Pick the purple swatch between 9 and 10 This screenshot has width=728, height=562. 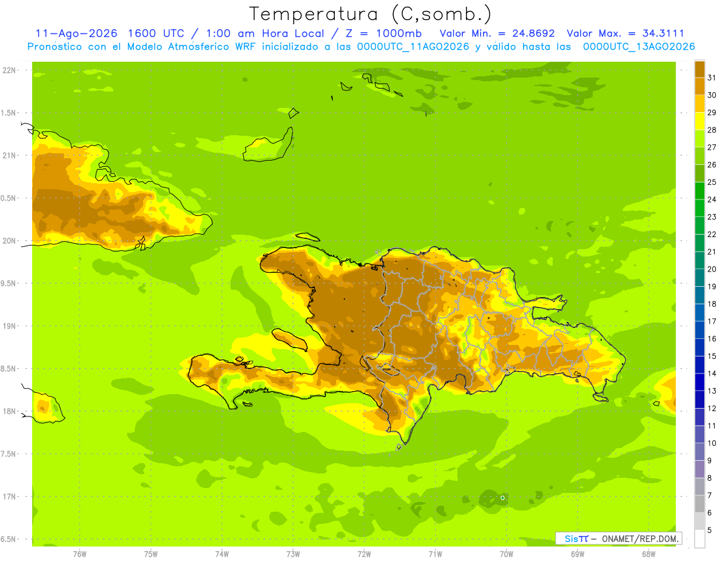point(699,452)
